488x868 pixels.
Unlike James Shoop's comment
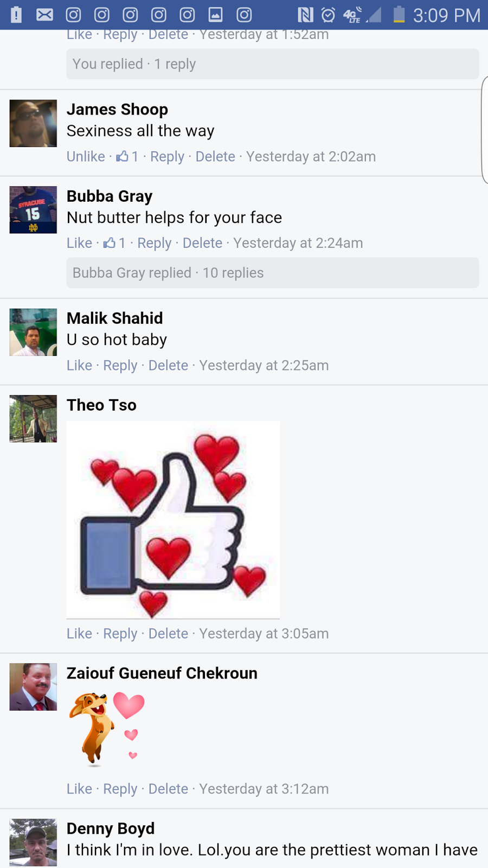coord(86,156)
